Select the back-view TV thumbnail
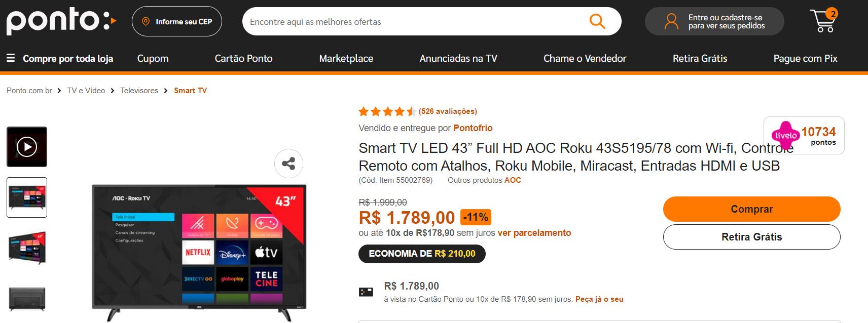The width and height of the screenshot is (868, 323). pyautogui.click(x=27, y=298)
